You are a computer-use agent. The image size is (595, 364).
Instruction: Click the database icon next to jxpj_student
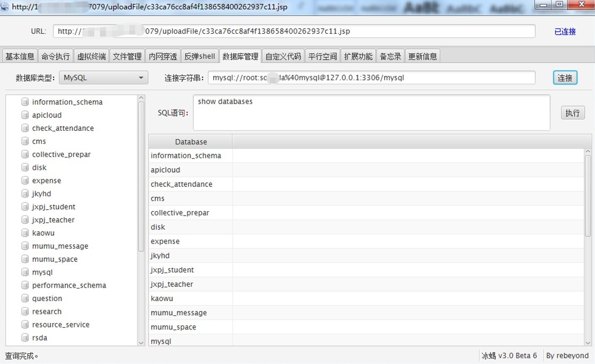tap(25, 207)
